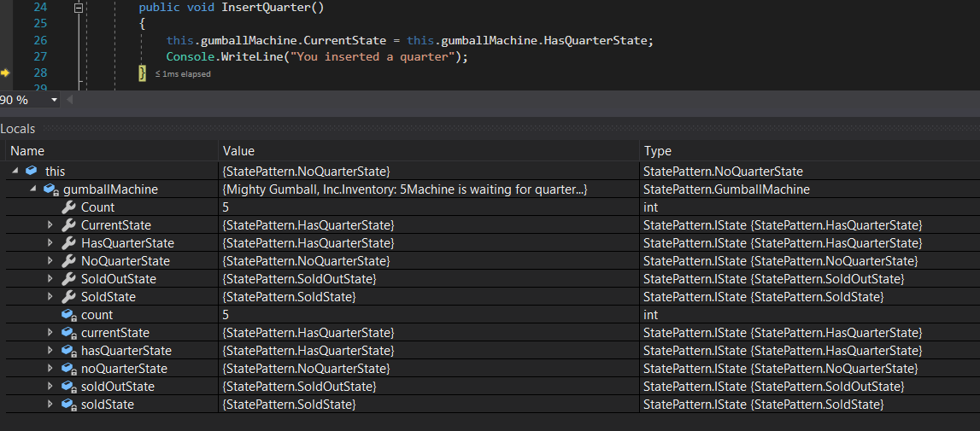Click the string "You inserted a quarter" in code

[x=373, y=57]
